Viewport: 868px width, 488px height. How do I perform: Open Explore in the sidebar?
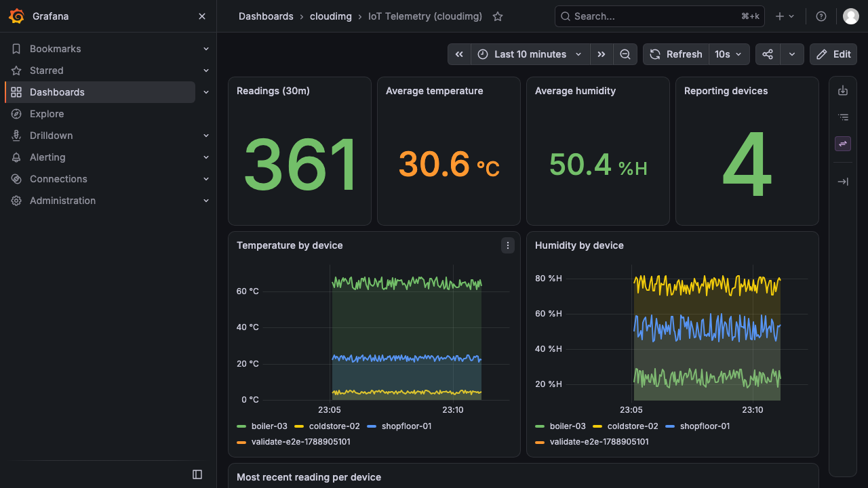(x=47, y=114)
